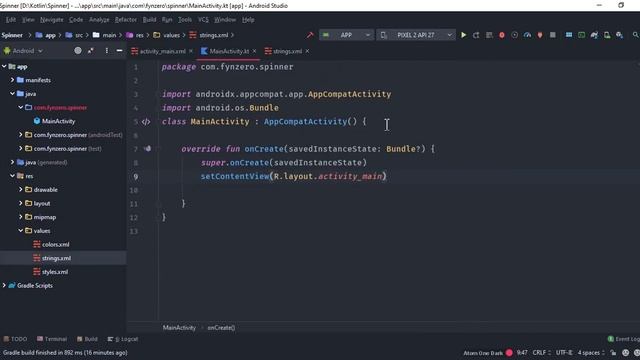This screenshot has width=640, height=360.
Task: Open the Terminal tool window
Action: [52, 339]
